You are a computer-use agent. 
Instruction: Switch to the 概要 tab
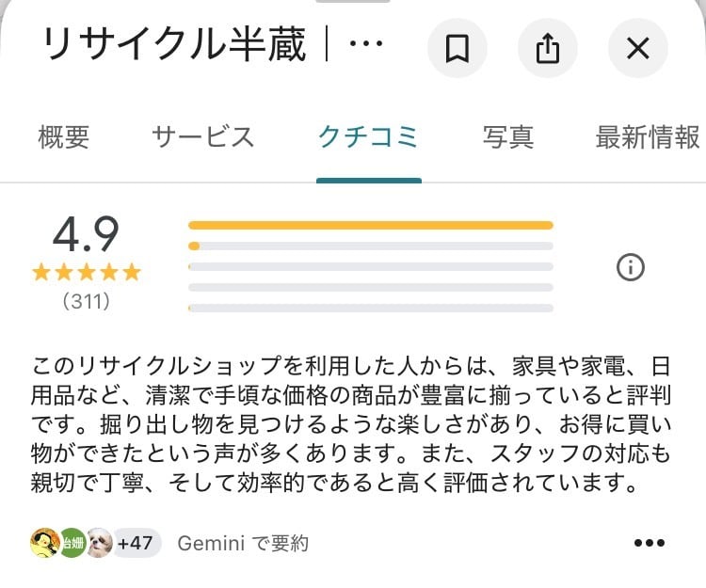click(x=64, y=137)
